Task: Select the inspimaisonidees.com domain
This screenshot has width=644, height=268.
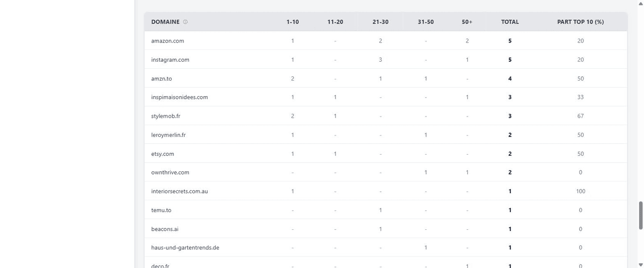Action: [179, 97]
